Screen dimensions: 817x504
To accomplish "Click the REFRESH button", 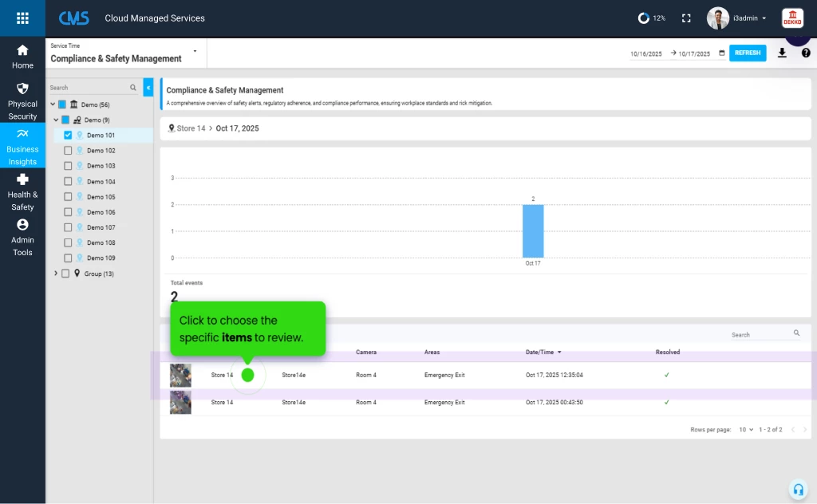I will click(x=748, y=53).
